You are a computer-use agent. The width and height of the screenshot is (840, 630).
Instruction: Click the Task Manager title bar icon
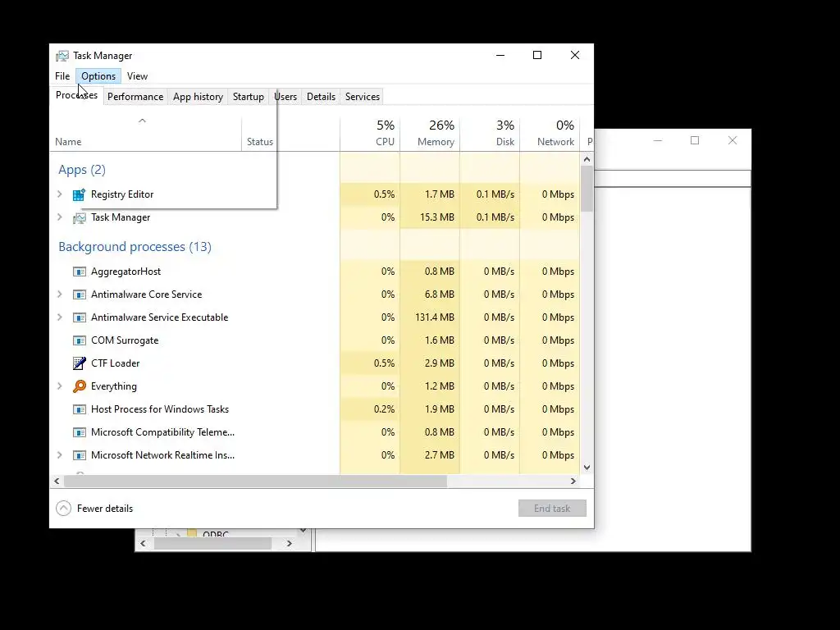[62, 56]
